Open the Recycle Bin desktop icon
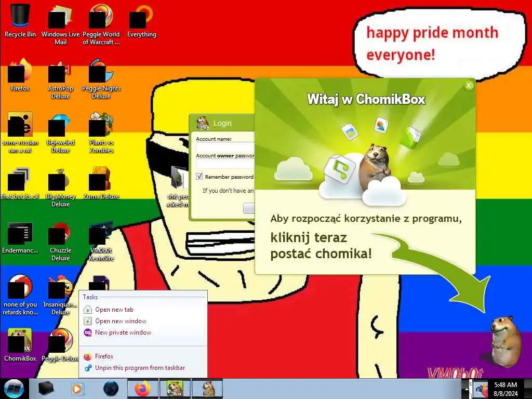This screenshot has height=399, width=532. [x=20, y=20]
